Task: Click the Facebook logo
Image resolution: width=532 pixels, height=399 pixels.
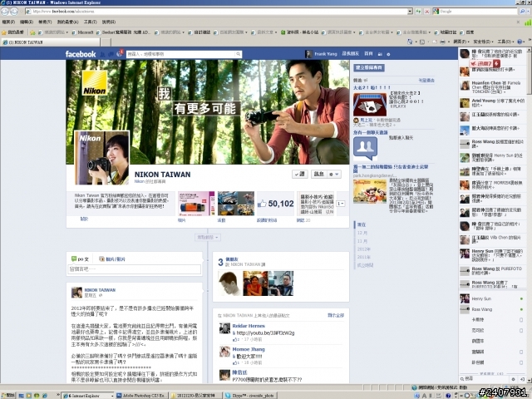Action: (x=81, y=54)
